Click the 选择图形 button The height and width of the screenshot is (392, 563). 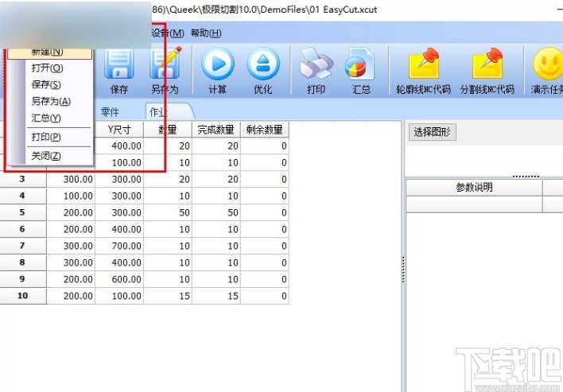coord(432,132)
